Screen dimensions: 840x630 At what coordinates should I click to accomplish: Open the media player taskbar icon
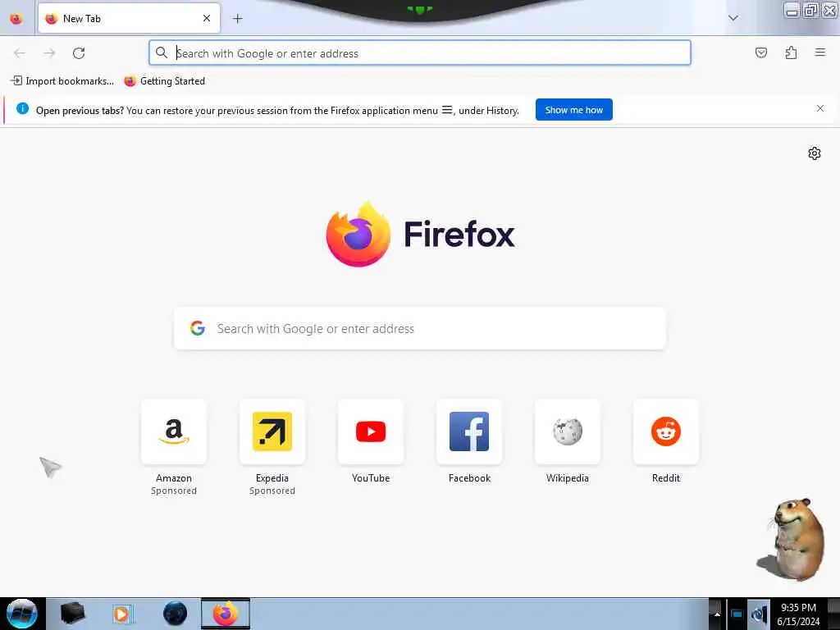pyautogui.click(x=121, y=614)
